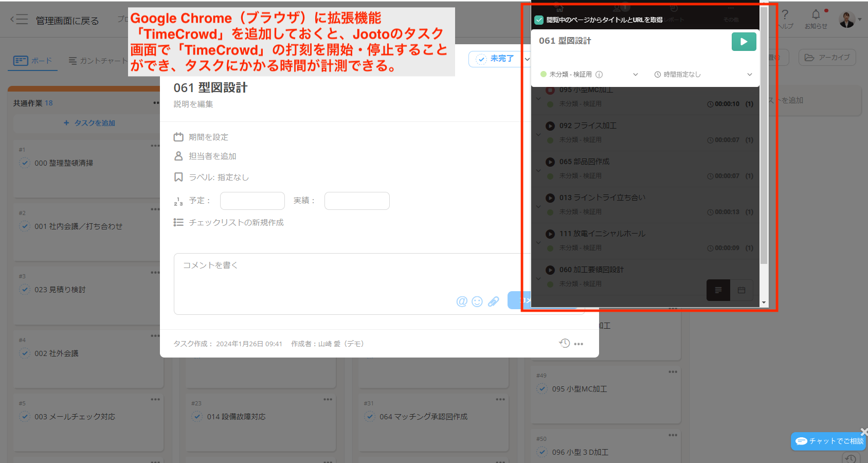The image size is (868, 463).
Task: Switch TimeCrowd to list view
Action: pyautogui.click(x=718, y=290)
